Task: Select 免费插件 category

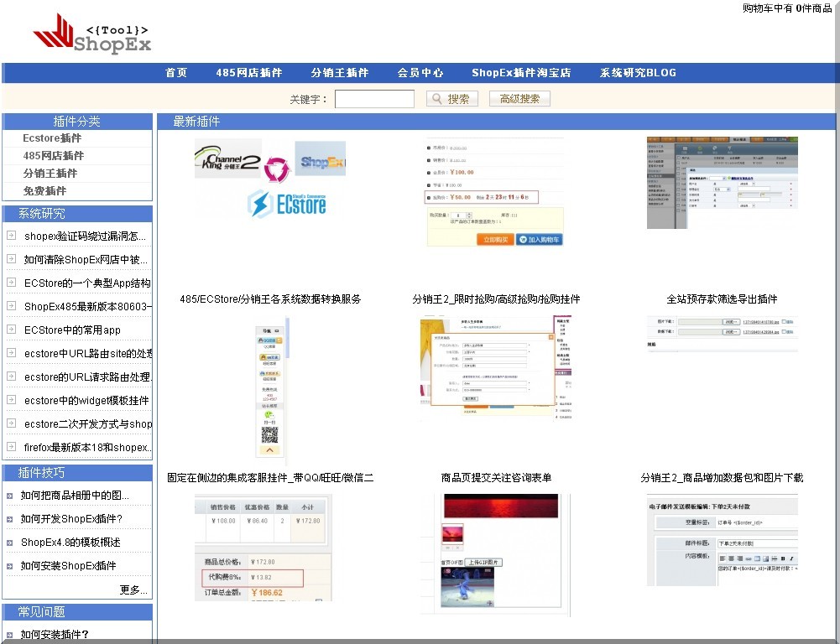Action: coord(44,191)
